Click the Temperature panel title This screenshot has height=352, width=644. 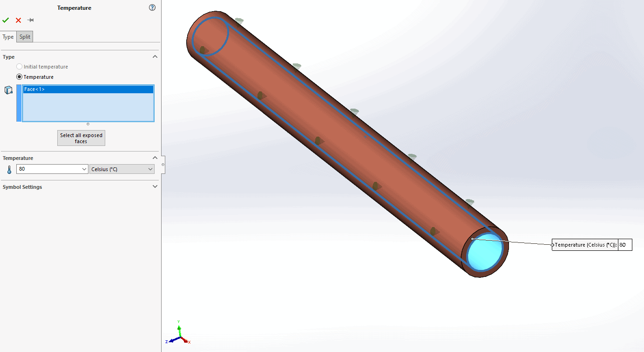click(x=74, y=8)
